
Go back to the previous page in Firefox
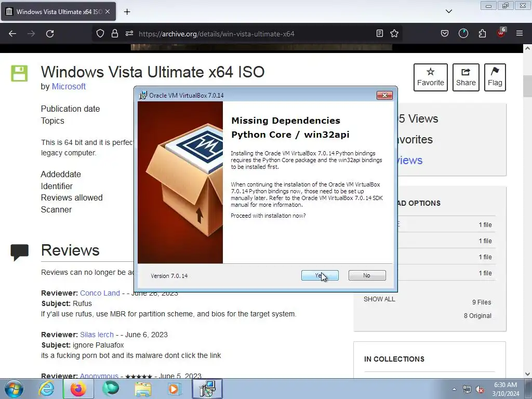pos(12,34)
